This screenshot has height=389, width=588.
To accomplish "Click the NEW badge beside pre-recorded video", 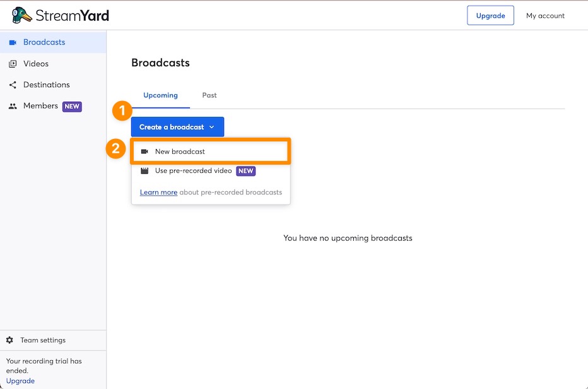I will click(x=245, y=171).
